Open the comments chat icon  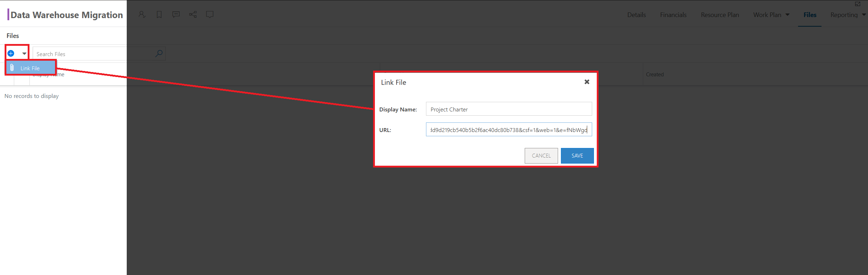point(176,15)
